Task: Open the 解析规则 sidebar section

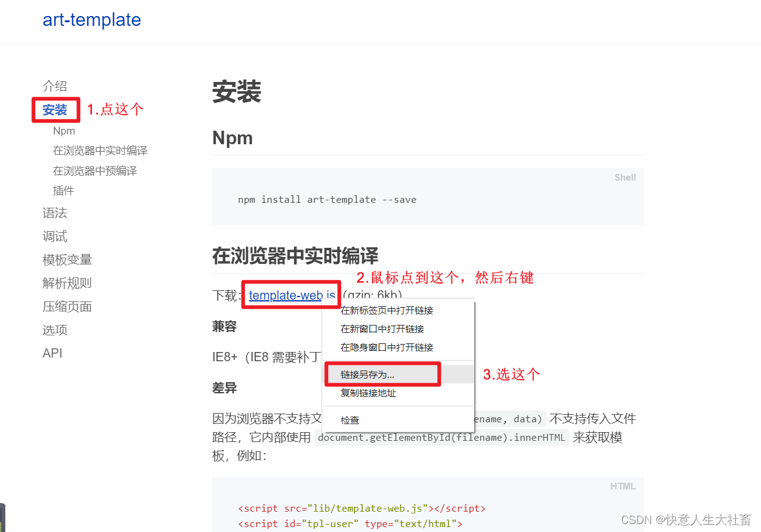Action: [x=67, y=284]
